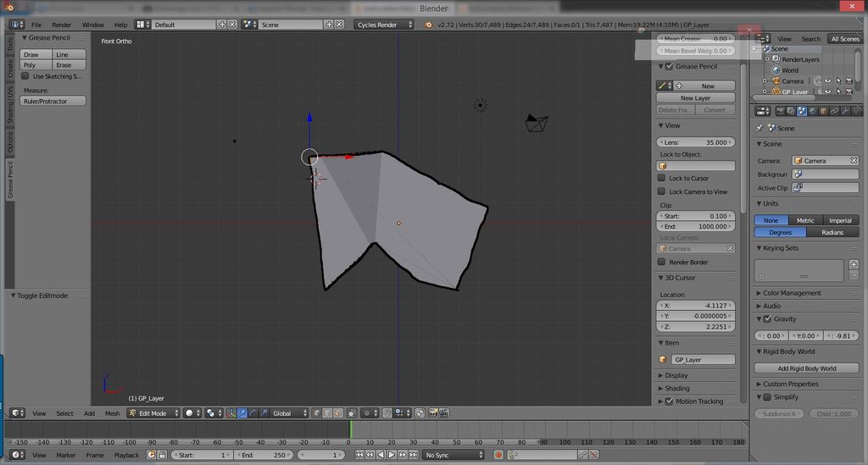Enable Use Sketching Sessions checkbox
Screen dimensions: 868x465
tap(25, 76)
